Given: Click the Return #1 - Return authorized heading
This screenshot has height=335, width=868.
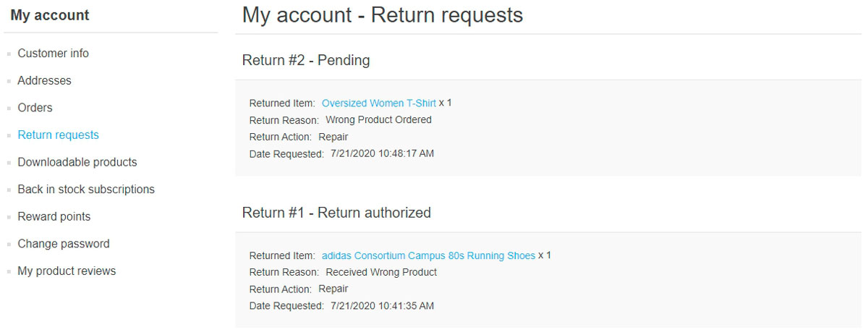Looking at the screenshot, I should (x=336, y=213).
